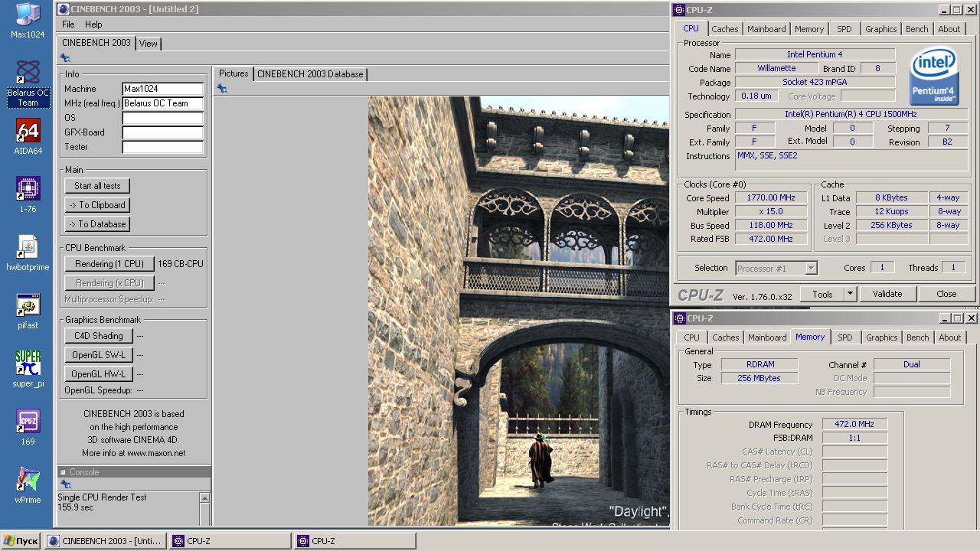
Task: Click the OS input field
Action: pos(162,118)
